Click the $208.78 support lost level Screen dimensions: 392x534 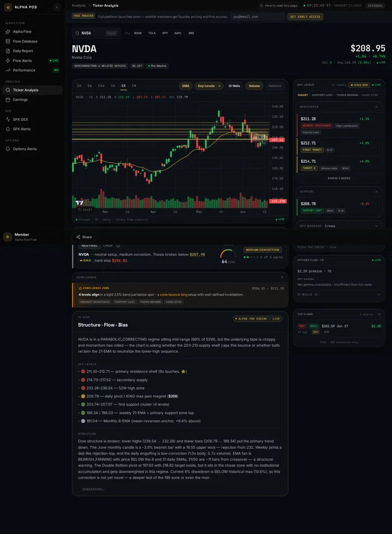pos(339,207)
